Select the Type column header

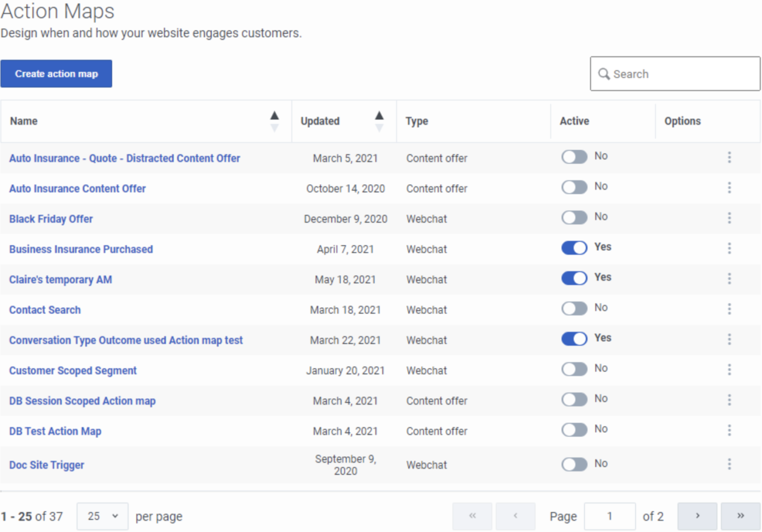point(416,121)
